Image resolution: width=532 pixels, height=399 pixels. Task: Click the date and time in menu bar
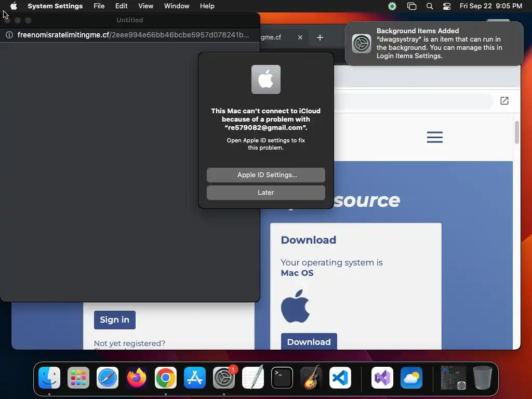coord(490,6)
